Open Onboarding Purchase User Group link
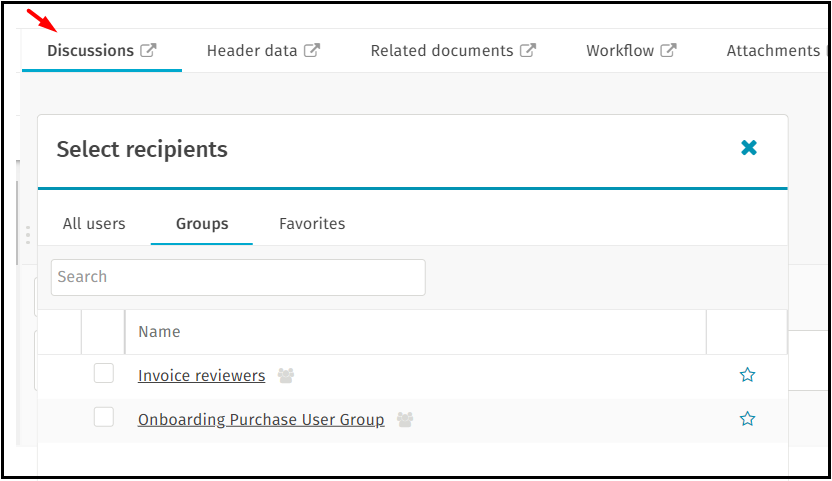 coord(261,420)
